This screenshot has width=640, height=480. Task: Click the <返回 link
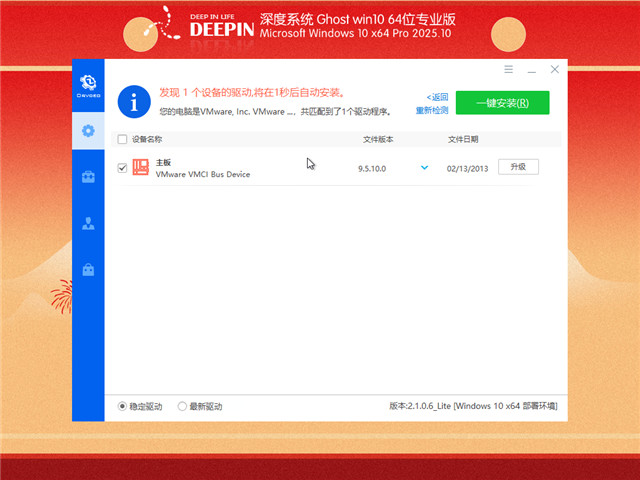point(437,97)
